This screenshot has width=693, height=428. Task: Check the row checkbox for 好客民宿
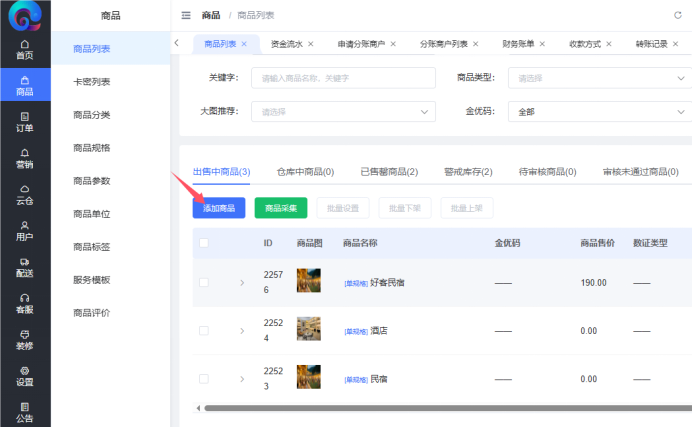pos(204,282)
